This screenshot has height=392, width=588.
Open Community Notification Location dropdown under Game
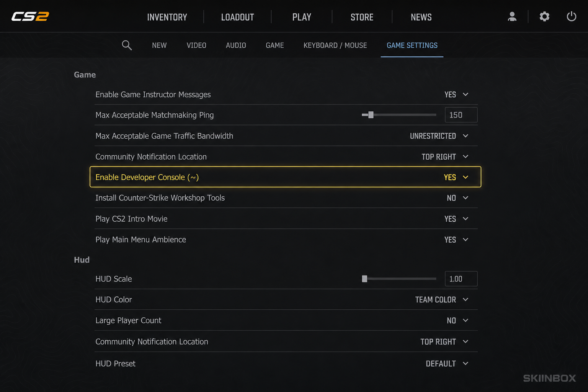pyautogui.click(x=445, y=157)
